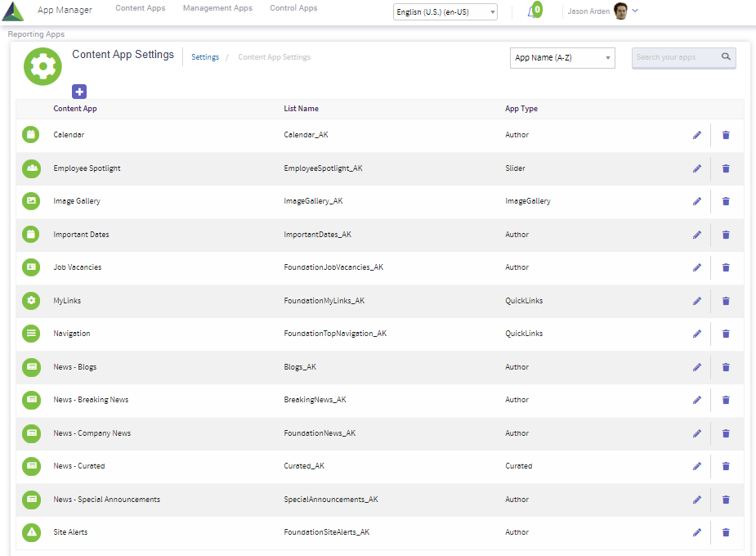Click edit pencil for Calendar app

[x=697, y=135]
